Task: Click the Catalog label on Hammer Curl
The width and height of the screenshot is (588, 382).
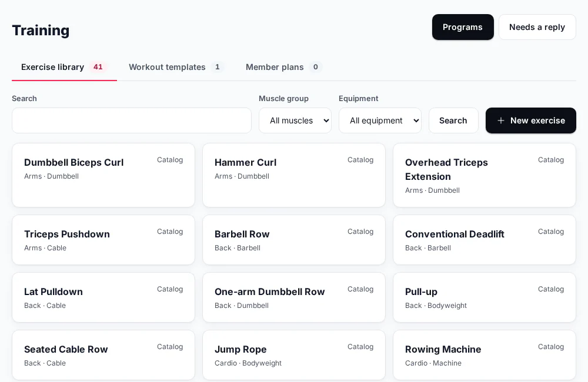Action: point(360,160)
